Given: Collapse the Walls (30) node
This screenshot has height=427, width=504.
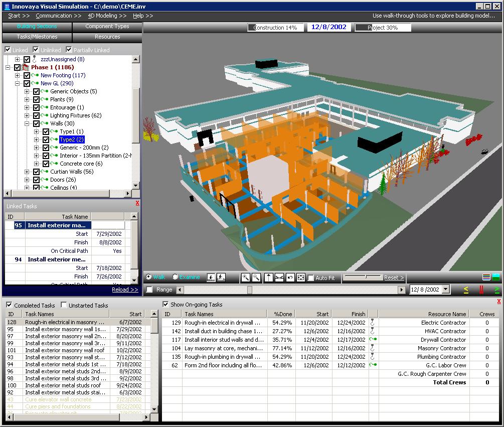Looking at the screenshot, I should [x=27, y=123].
